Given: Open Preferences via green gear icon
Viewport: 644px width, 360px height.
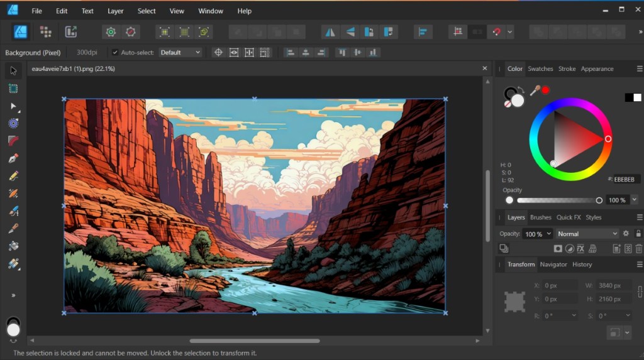Looking at the screenshot, I should (x=111, y=31).
